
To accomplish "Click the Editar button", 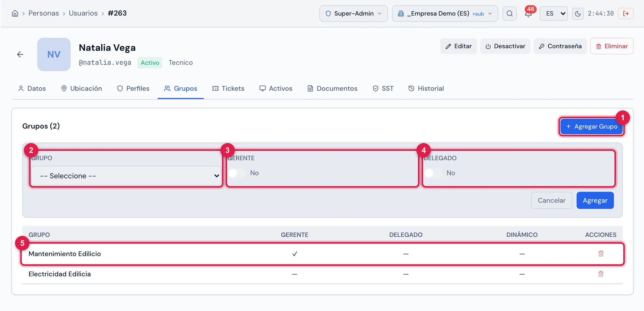I will pyautogui.click(x=458, y=46).
